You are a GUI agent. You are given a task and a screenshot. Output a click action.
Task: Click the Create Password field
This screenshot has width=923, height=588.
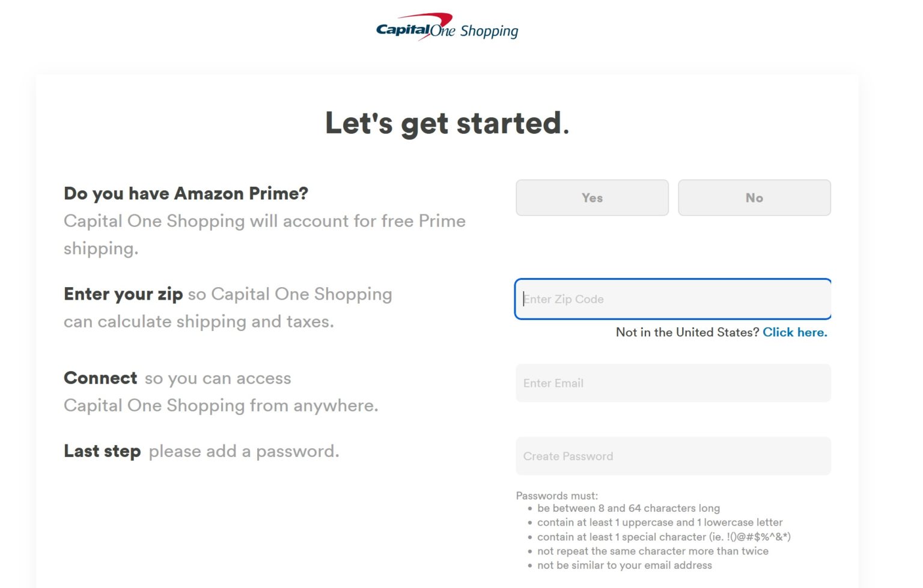click(x=672, y=456)
